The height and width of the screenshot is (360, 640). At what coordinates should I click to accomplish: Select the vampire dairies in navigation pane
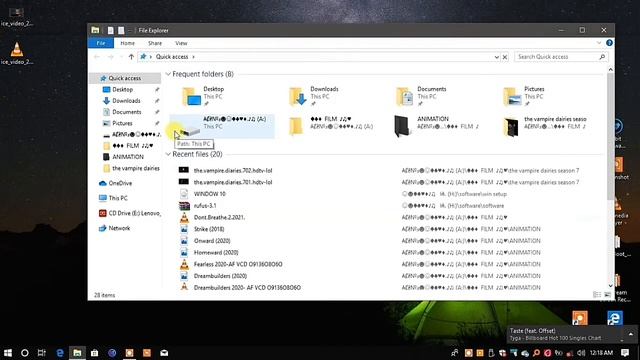pyautogui.click(x=136, y=168)
